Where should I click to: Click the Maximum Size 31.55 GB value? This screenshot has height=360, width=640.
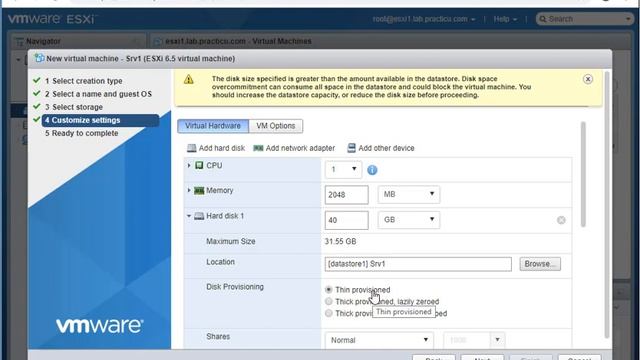pos(340,241)
